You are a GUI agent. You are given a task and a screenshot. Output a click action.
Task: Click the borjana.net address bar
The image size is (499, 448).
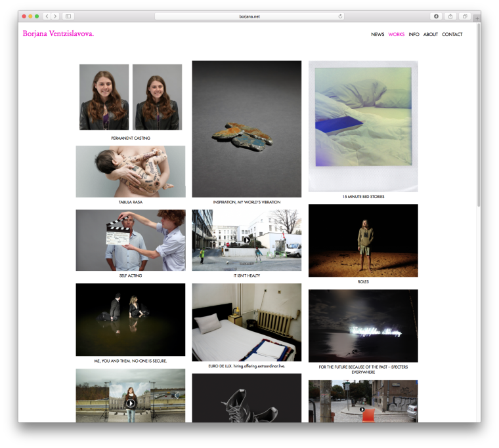coord(249,16)
